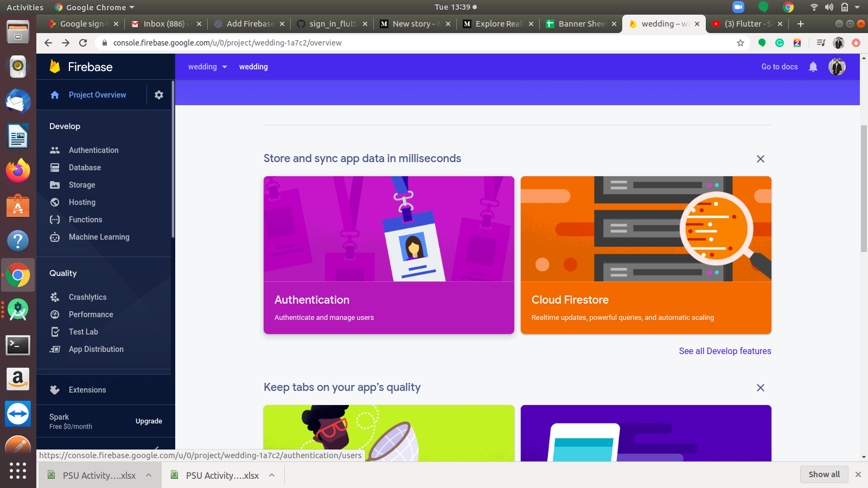
Task: Click See all Develop features link
Action: (x=725, y=351)
